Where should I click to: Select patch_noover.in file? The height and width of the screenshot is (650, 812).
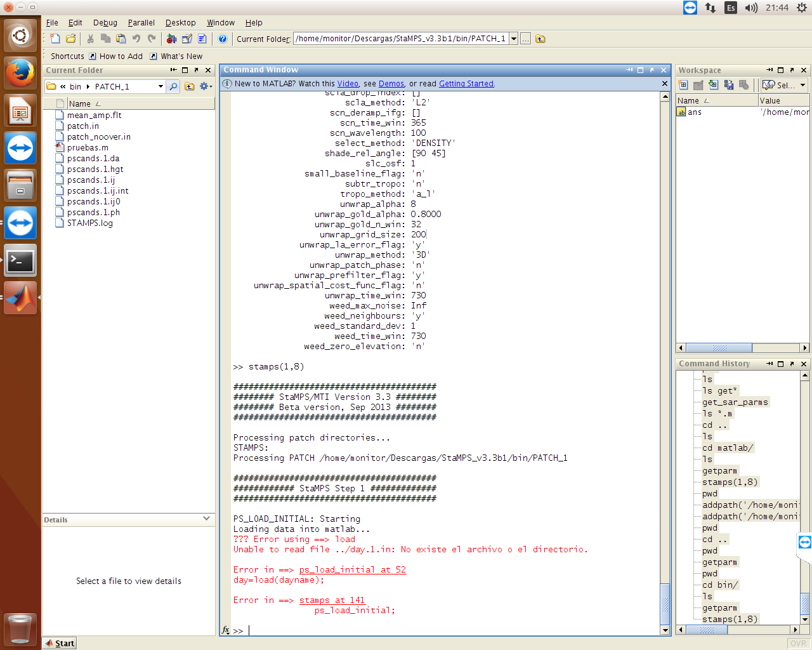tap(99, 137)
